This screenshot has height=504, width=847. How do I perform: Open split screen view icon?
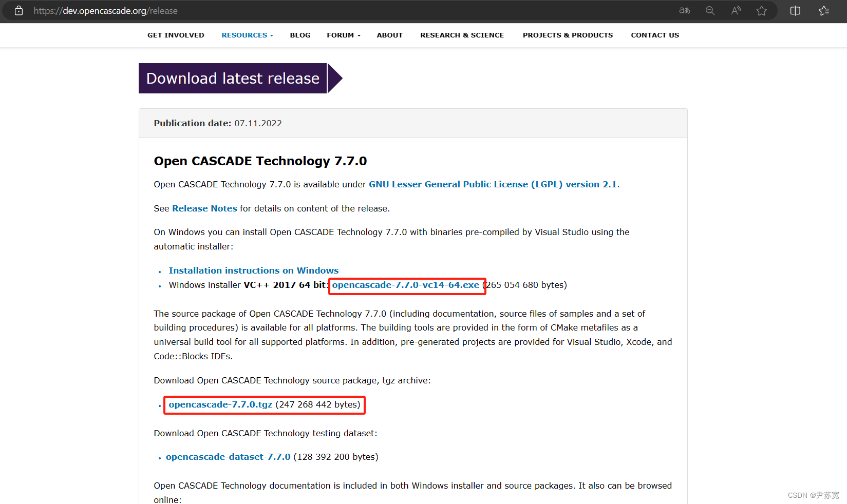[795, 10]
